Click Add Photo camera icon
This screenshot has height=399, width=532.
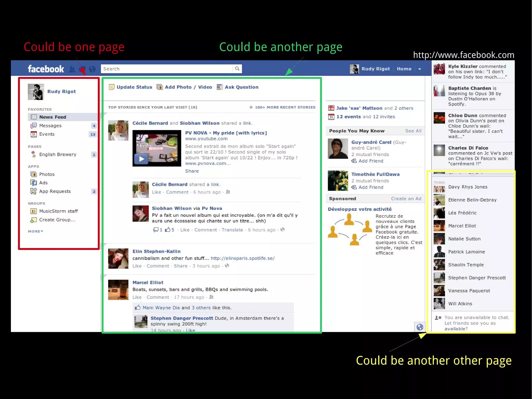[x=159, y=87]
